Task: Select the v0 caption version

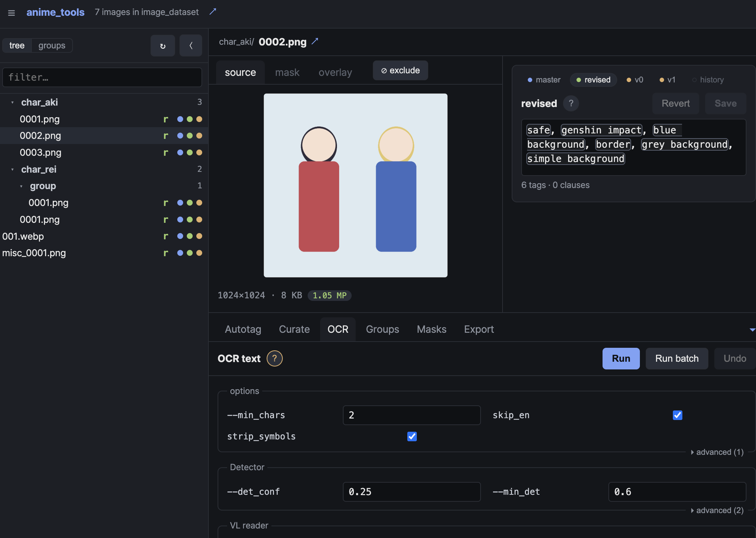Action: click(x=635, y=80)
